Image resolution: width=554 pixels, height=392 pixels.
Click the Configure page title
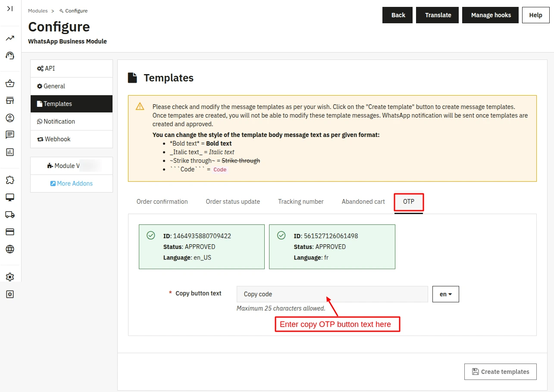point(59,27)
